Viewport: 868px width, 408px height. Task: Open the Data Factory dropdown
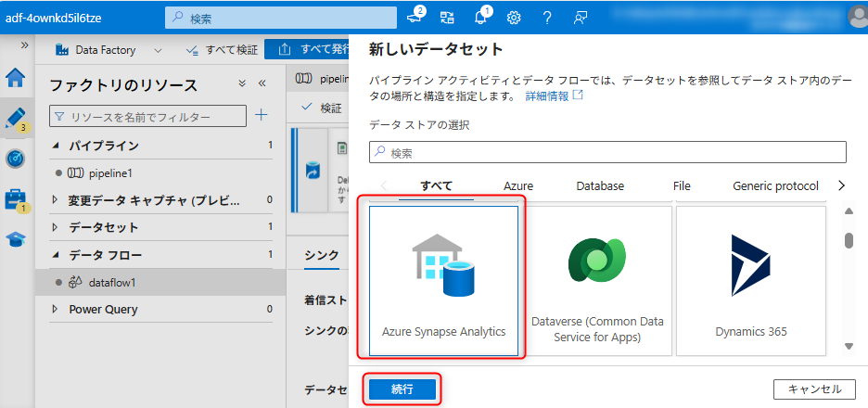point(108,50)
